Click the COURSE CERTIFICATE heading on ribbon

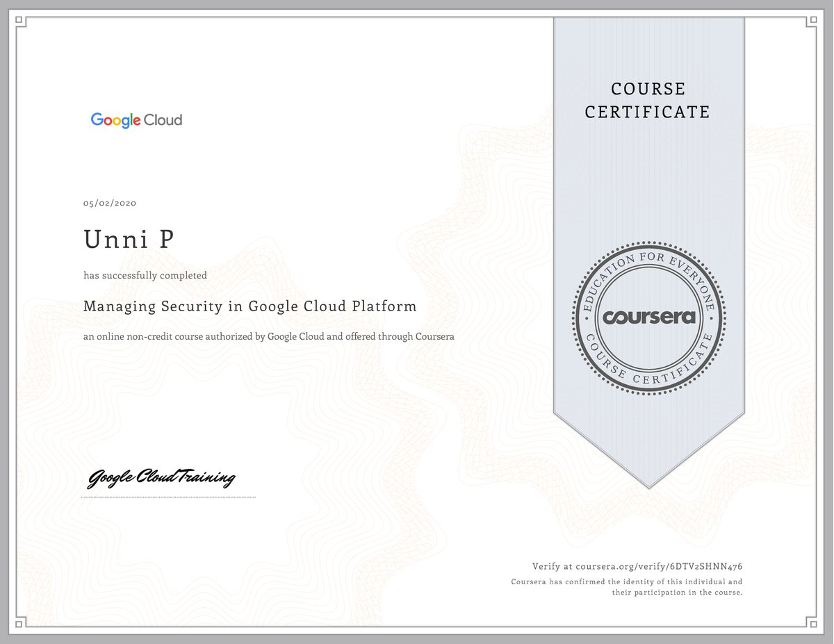[648, 101]
